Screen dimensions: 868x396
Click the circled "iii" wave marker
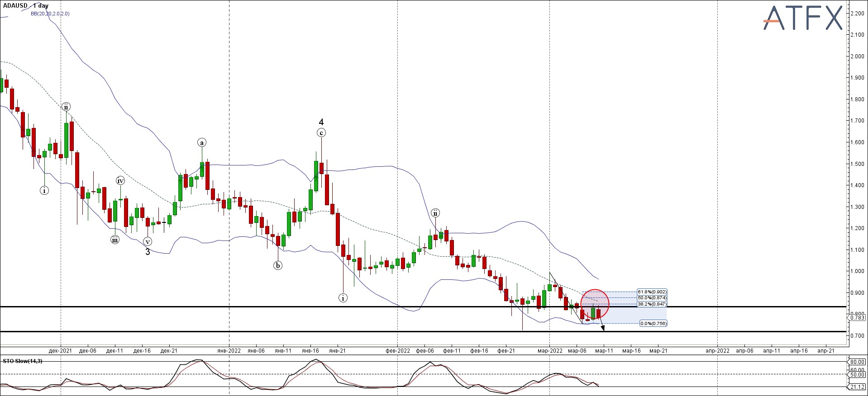[115, 240]
